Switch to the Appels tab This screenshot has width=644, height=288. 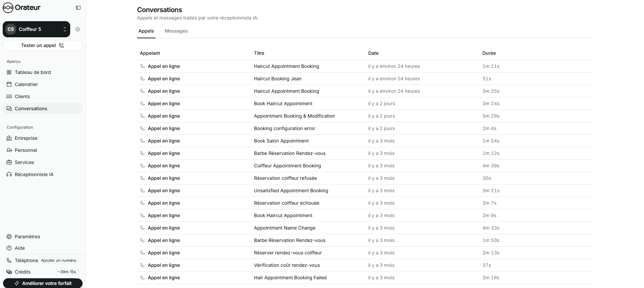pyautogui.click(x=146, y=31)
